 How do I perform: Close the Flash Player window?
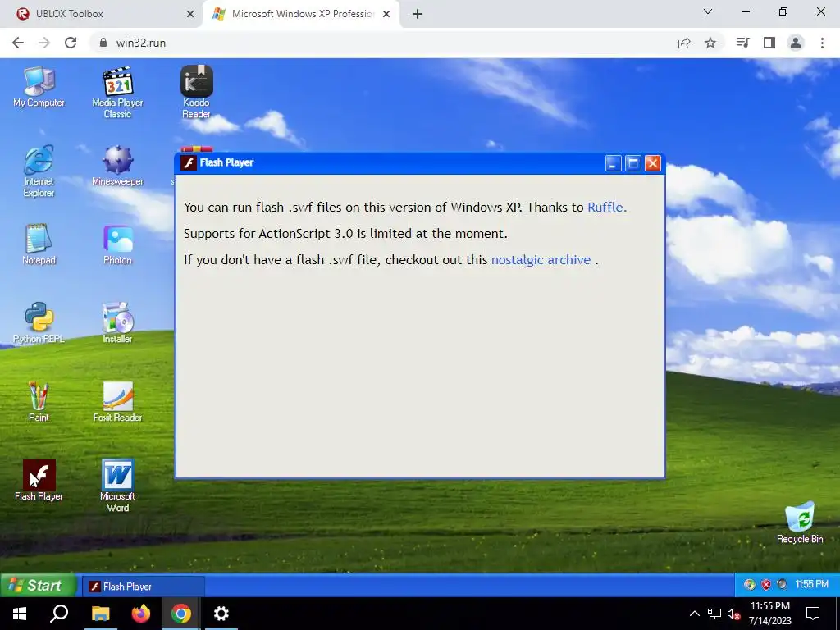point(652,163)
